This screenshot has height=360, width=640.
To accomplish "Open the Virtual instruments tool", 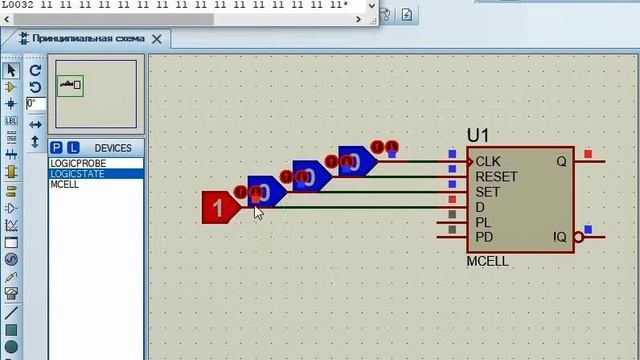I will point(11,293).
